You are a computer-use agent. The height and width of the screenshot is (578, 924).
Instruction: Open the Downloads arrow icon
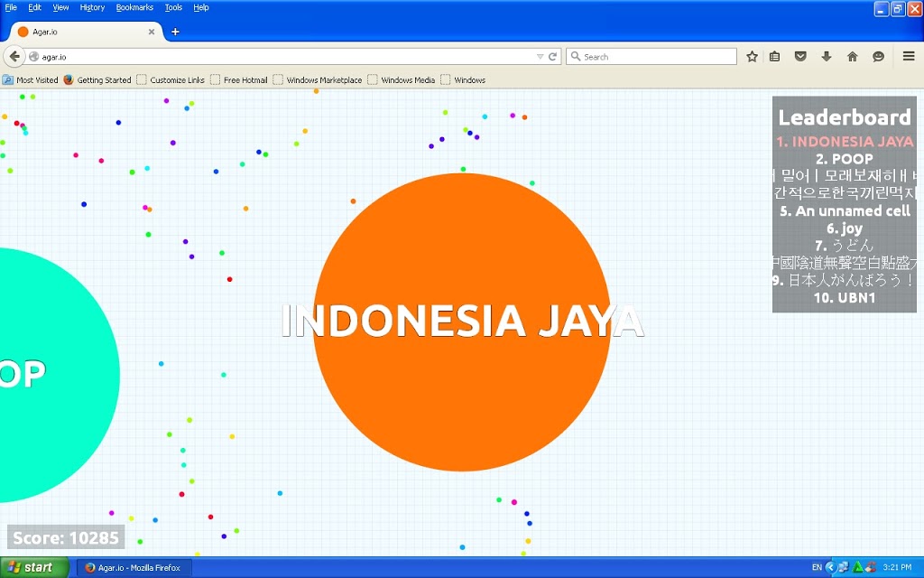pos(827,57)
